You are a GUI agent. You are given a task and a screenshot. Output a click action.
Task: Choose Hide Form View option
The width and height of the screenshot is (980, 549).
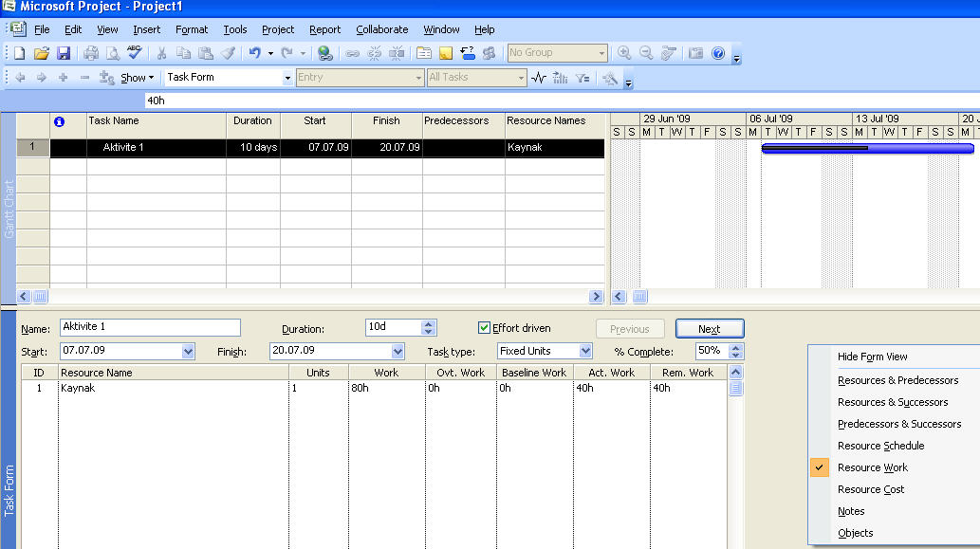tap(872, 357)
